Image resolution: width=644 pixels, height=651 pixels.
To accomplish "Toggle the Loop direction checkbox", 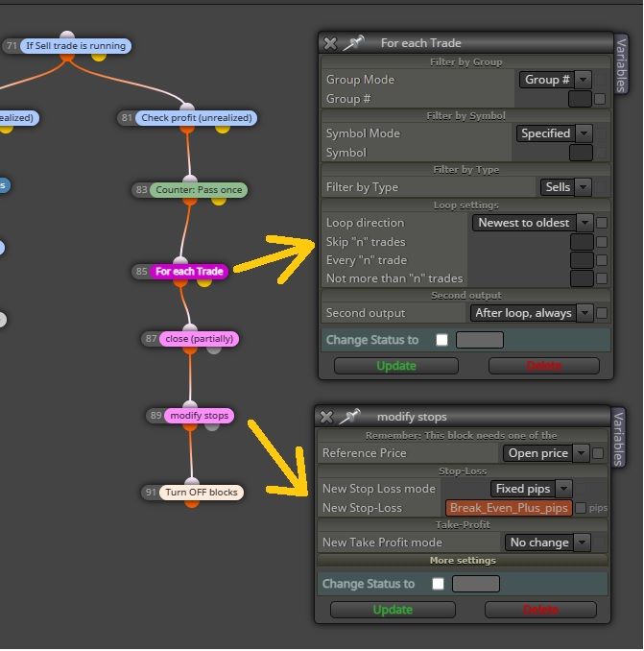I will pos(602,223).
